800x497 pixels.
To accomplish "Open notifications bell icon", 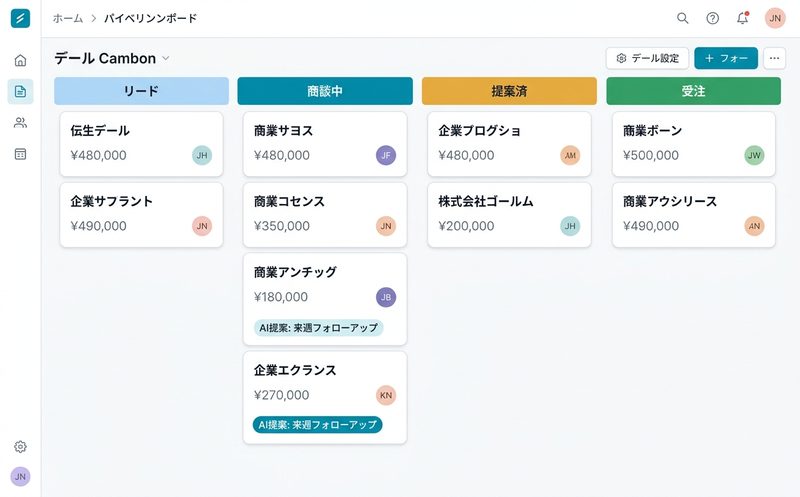I will pos(742,18).
